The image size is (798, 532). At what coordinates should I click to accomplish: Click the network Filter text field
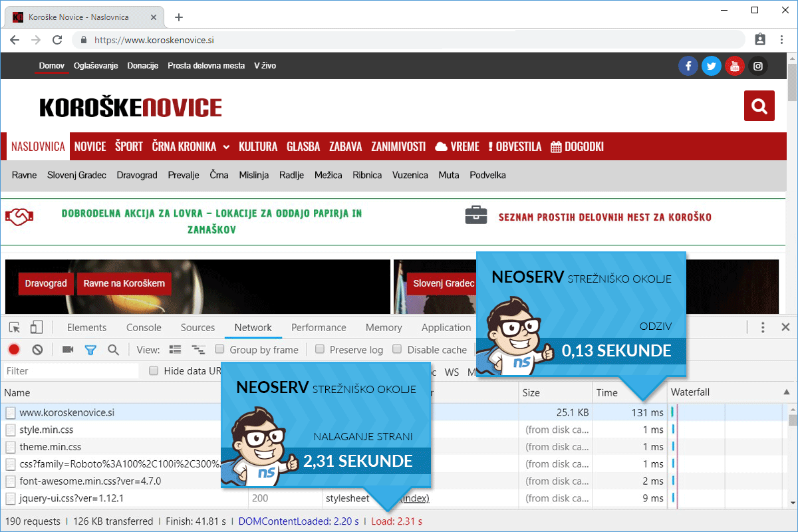coord(70,371)
